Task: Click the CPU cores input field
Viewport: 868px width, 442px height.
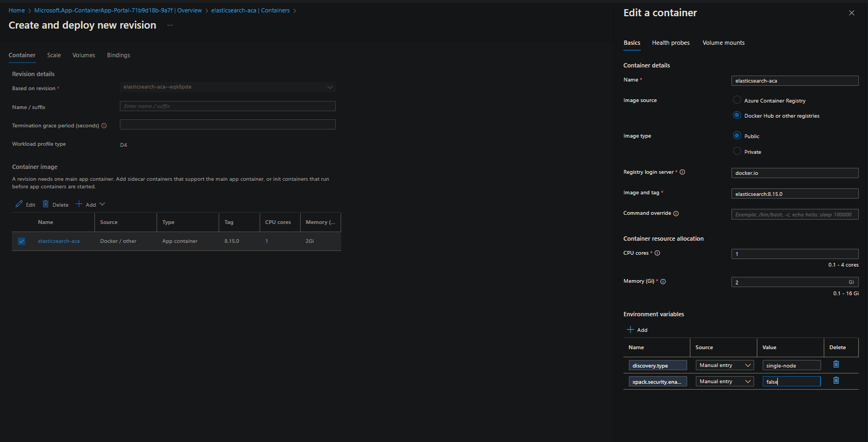Action: (795, 254)
